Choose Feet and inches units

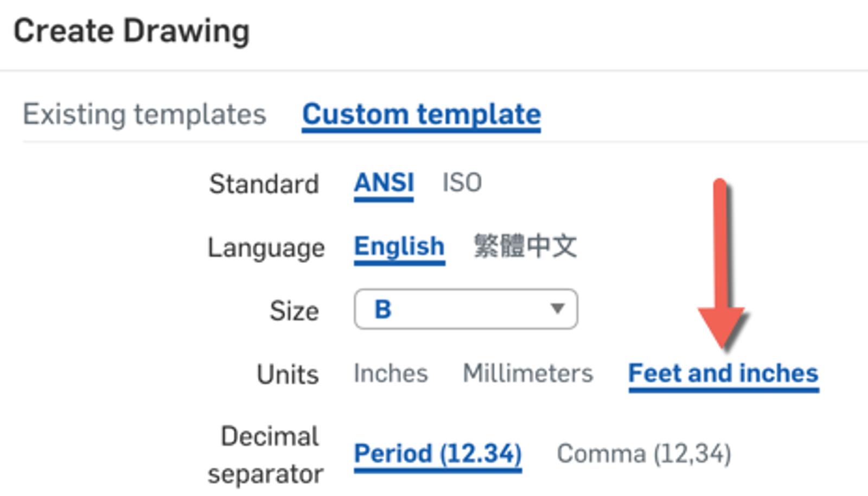coord(723,373)
